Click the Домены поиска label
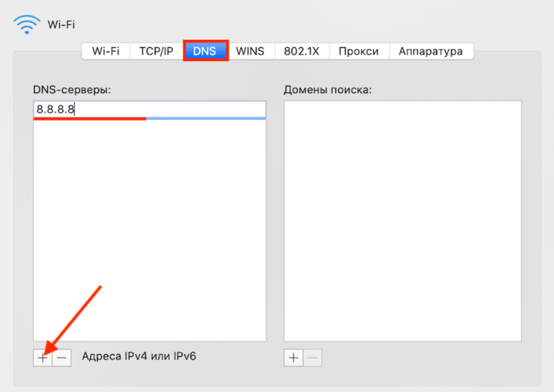 click(x=327, y=90)
